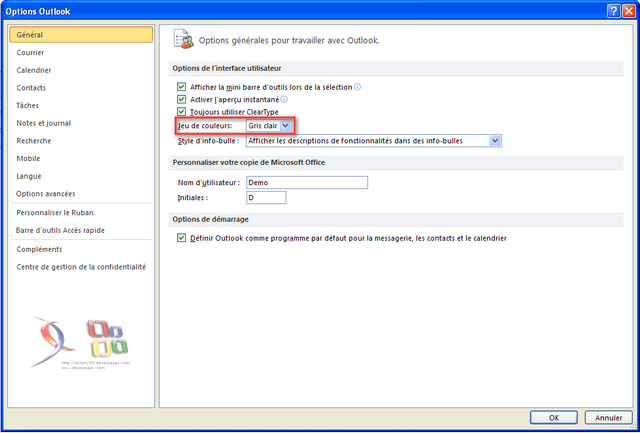
Task: Close the Options Outlook dialog
Action: coord(628,9)
